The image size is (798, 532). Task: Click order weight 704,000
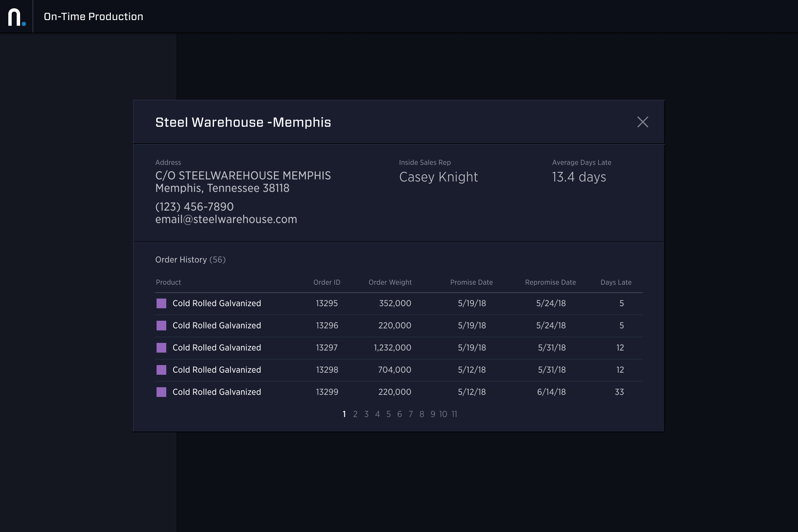(394, 370)
